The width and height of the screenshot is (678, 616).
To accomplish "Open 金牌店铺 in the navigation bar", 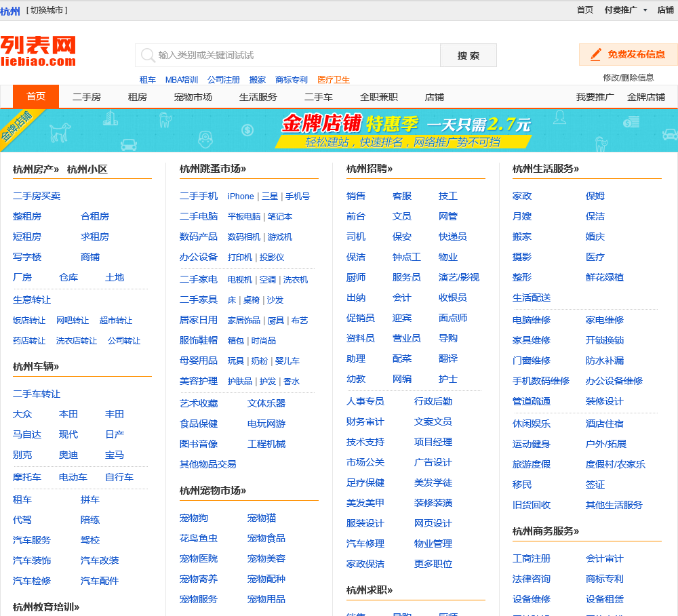I will pyautogui.click(x=646, y=97).
